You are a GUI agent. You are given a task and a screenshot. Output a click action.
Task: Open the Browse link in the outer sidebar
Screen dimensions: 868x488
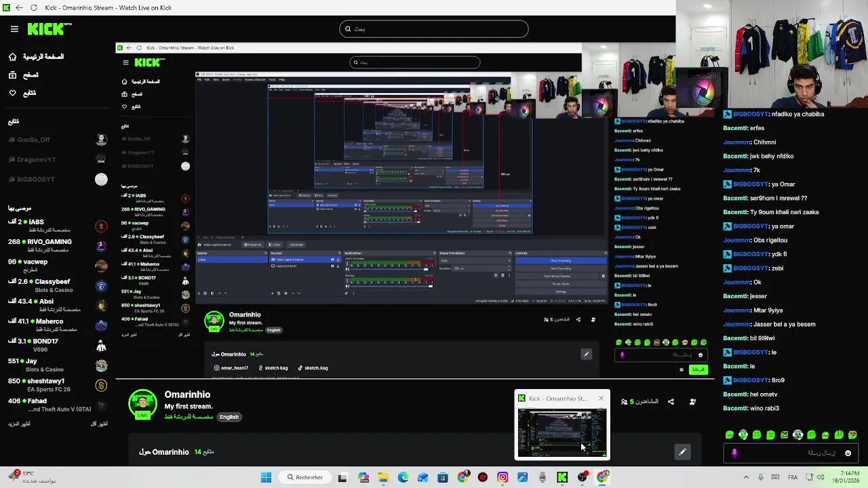click(24, 75)
